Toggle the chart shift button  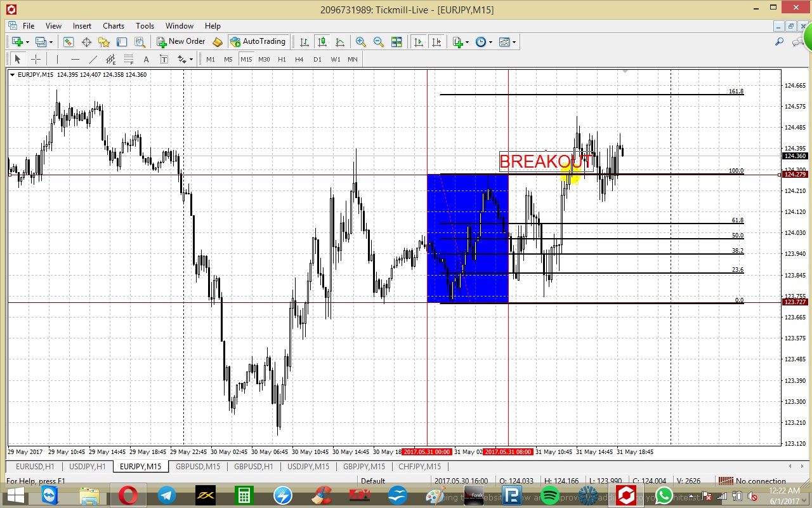point(436,42)
